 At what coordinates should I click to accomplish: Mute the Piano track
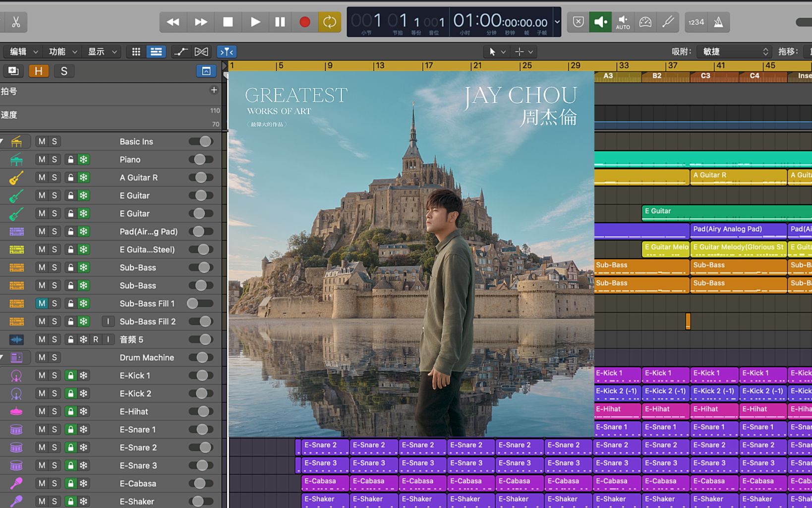click(42, 160)
